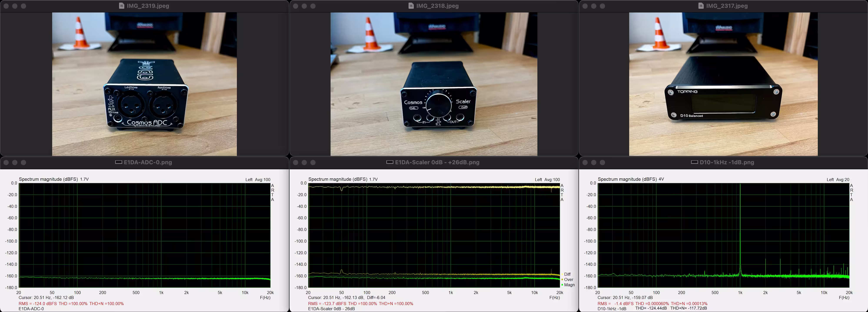The image size is (868, 312).
Task: Click 'E1DA-Scaler 0dB - 26dB' caption below graph
Action: [331, 309]
